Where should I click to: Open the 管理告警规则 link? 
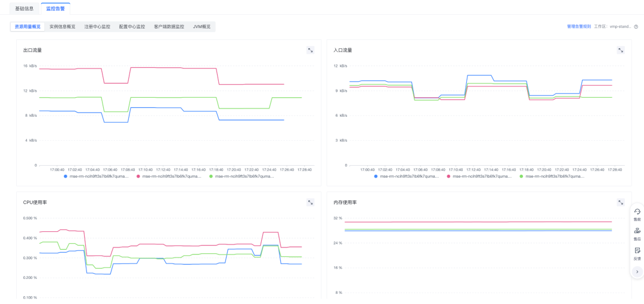tap(578, 27)
